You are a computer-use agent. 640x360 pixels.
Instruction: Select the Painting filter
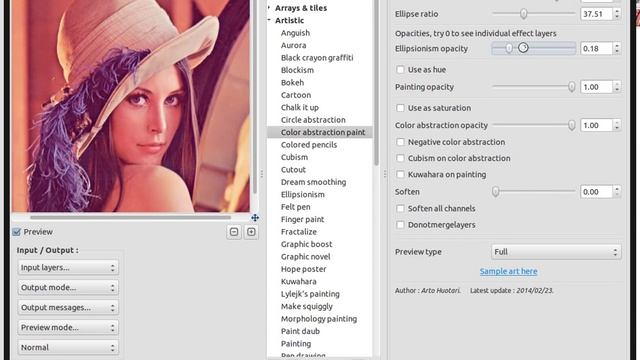(296, 344)
